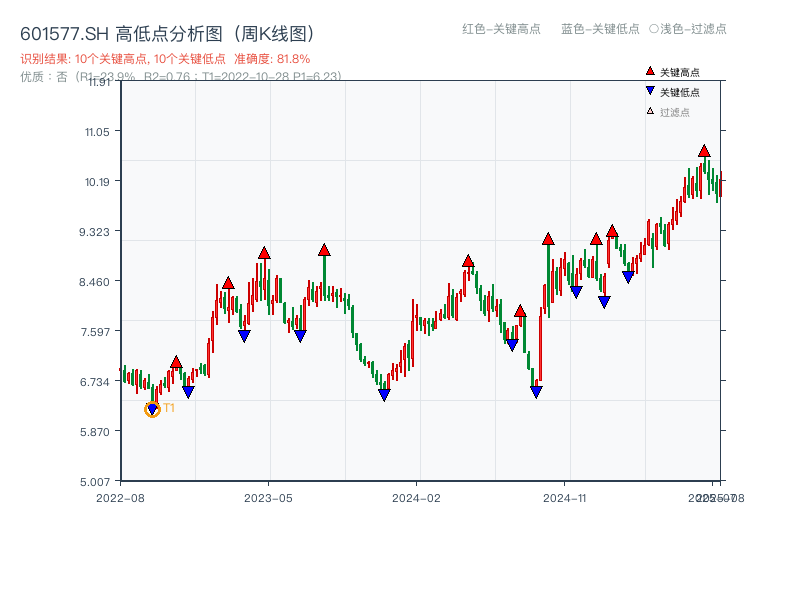The width and height of the screenshot is (800, 600).
Task: Select red high marker of October 2024 spike
Action: tap(548, 239)
